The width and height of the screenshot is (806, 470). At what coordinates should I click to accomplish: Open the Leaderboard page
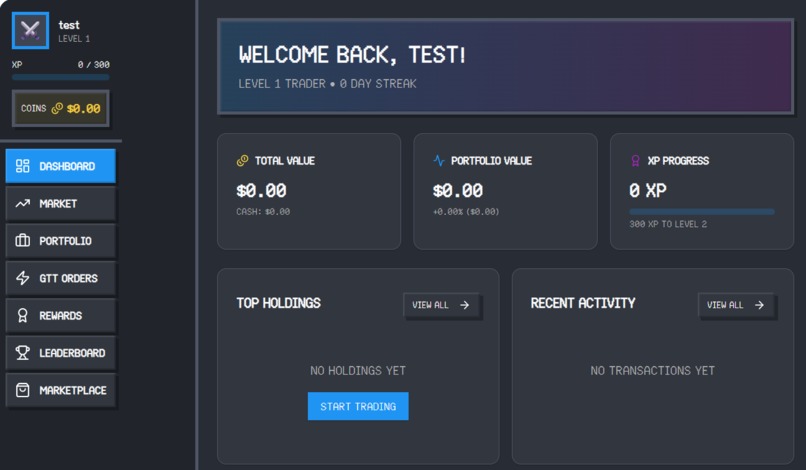61,353
